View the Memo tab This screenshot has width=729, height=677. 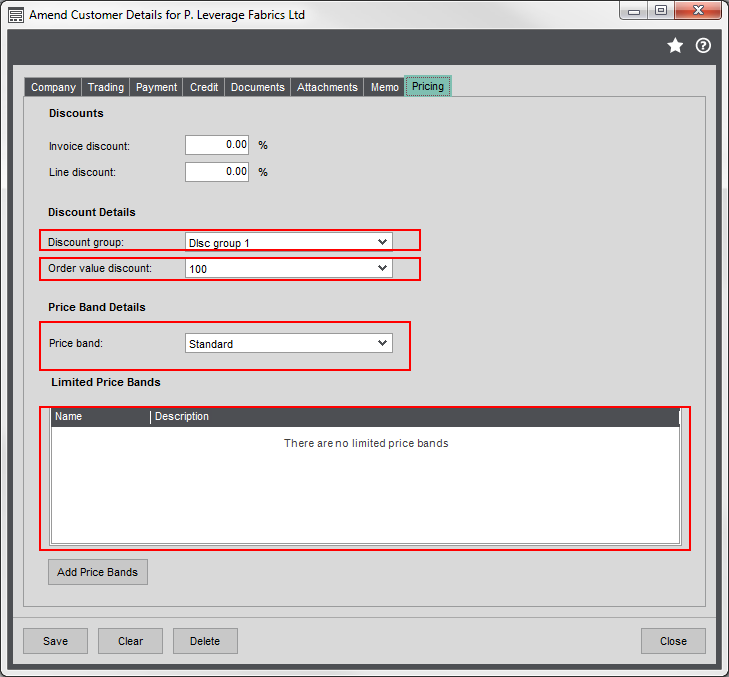tap(385, 87)
